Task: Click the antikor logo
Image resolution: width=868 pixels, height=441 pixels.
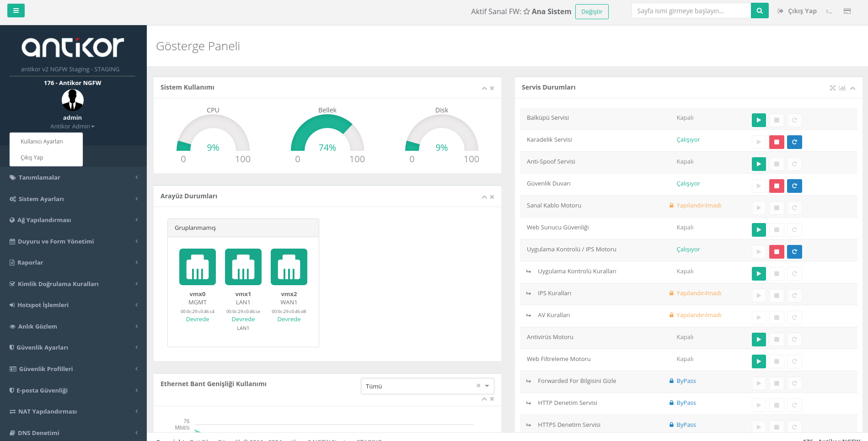Action: coord(73,47)
